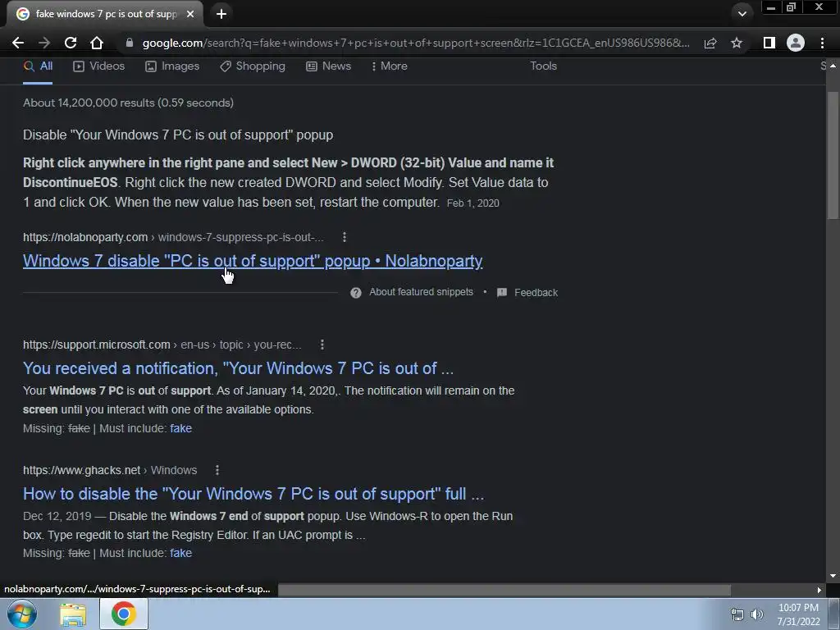Image resolution: width=840 pixels, height=630 pixels.
Task: Click the horizontal scrollbar thumb
Action: pos(504,590)
